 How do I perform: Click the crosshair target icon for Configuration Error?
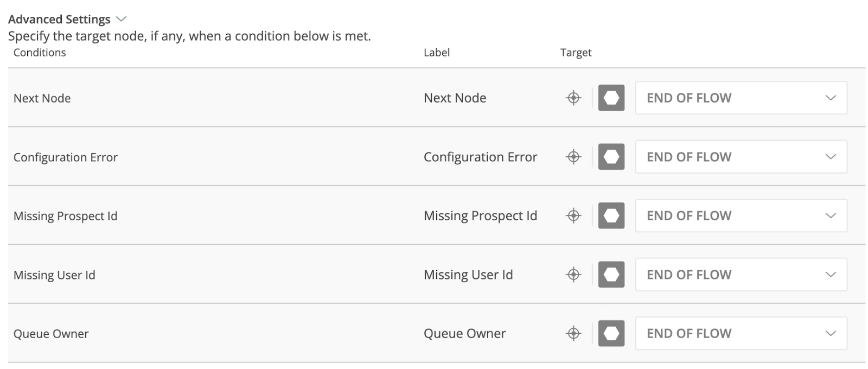pos(573,157)
